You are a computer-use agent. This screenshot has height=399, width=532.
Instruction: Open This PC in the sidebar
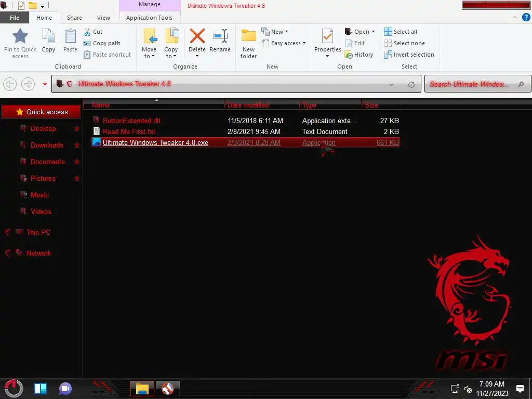[x=38, y=232]
